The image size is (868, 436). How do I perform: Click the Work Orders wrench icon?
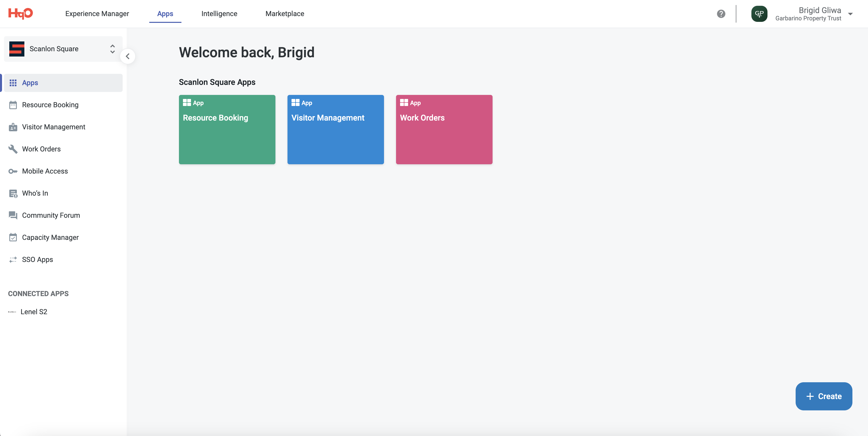(x=13, y=149)
